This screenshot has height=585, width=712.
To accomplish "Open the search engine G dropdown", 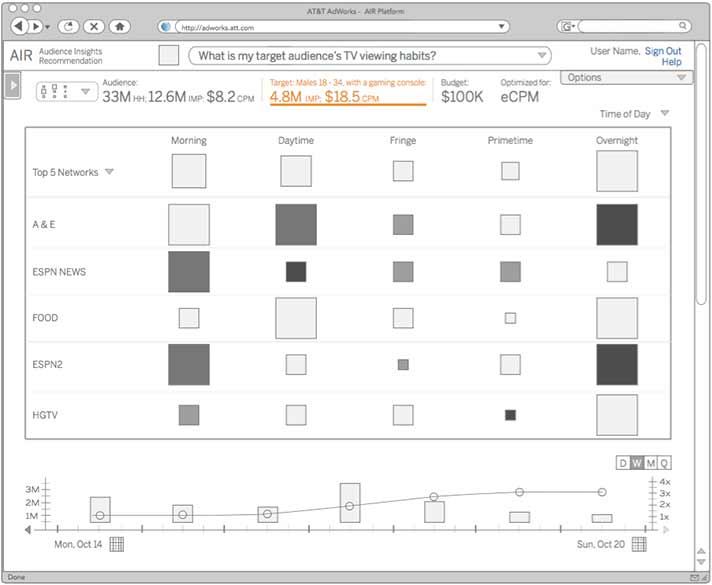I will pos(568,27).
